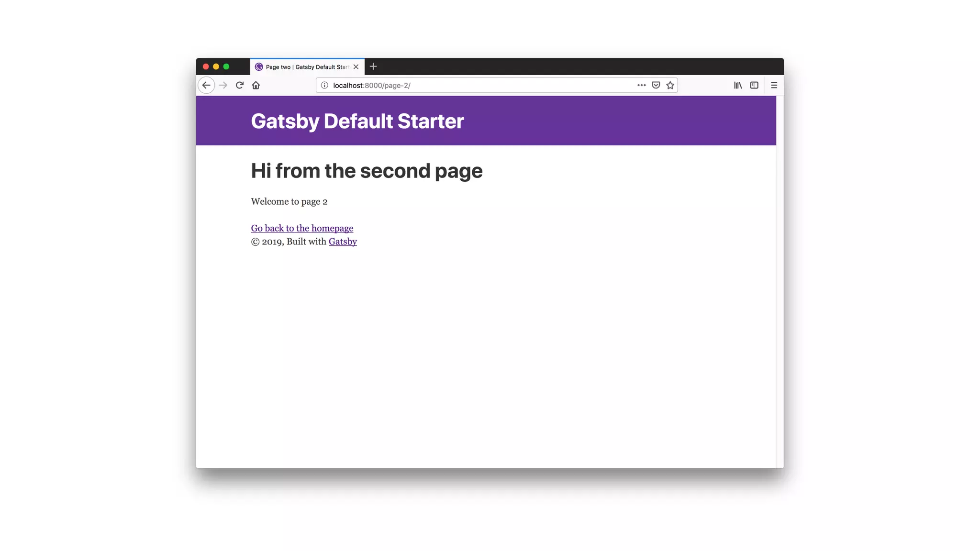The width and height of the screenshot is (980, 551).
Task: Go to the browser home page
Action: [256, 85]
